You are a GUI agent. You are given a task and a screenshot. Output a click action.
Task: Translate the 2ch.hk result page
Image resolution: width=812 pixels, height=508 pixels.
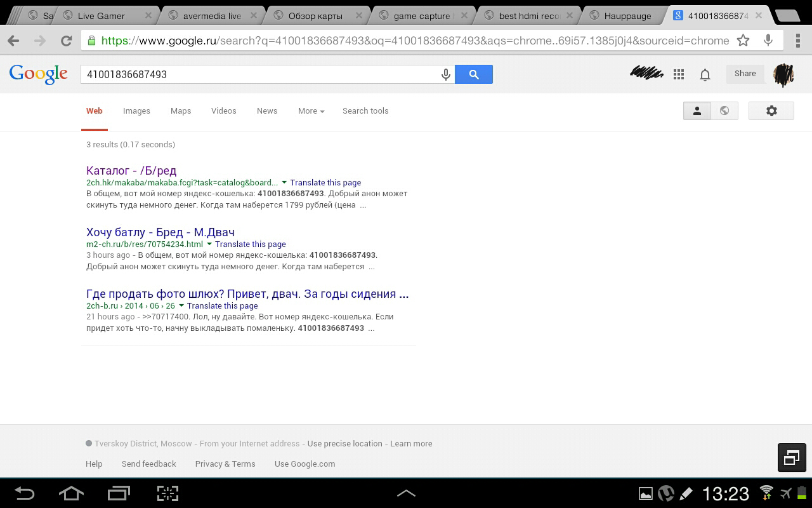(325, 183)
